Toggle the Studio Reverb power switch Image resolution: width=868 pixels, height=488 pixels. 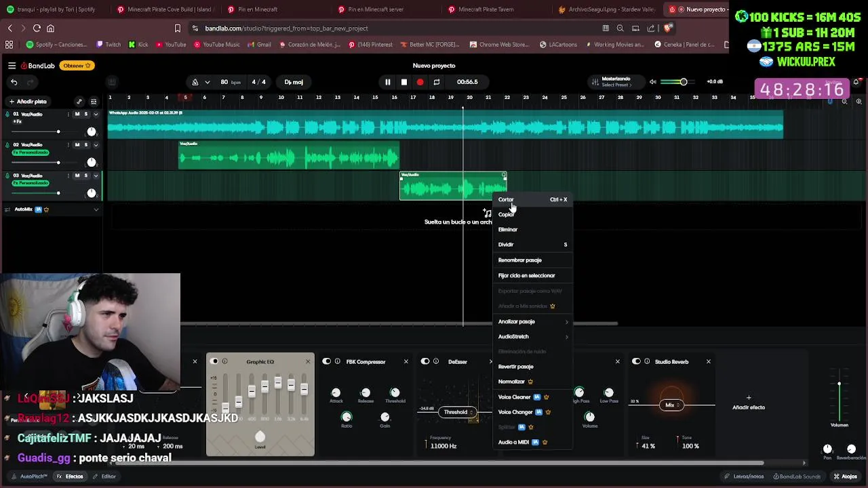637,361
